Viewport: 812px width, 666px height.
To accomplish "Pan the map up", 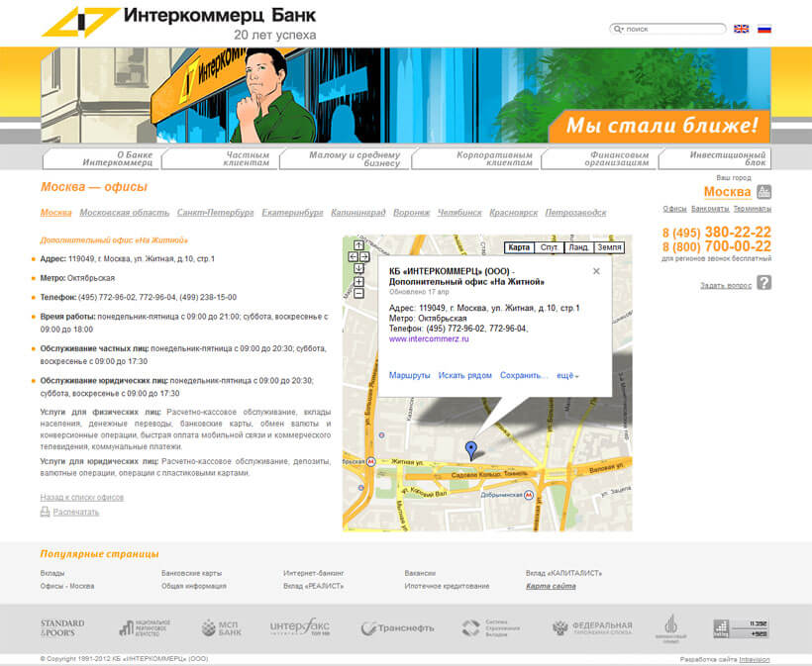I will tap(358, 245).
